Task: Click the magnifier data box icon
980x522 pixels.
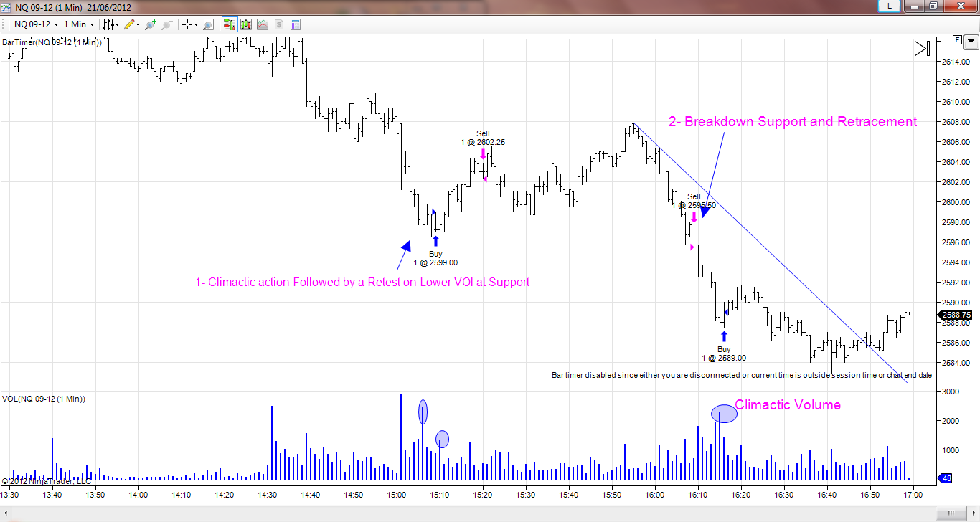Action: (209, 24)
